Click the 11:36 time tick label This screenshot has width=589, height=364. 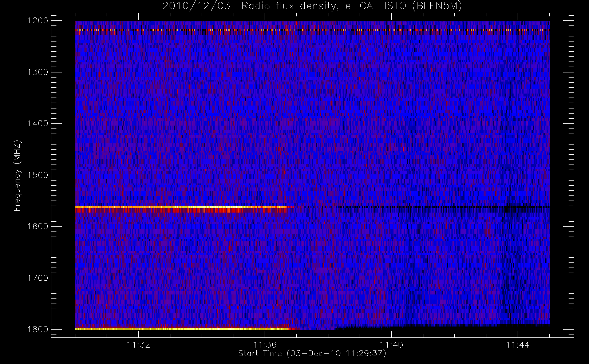[265, 345]
